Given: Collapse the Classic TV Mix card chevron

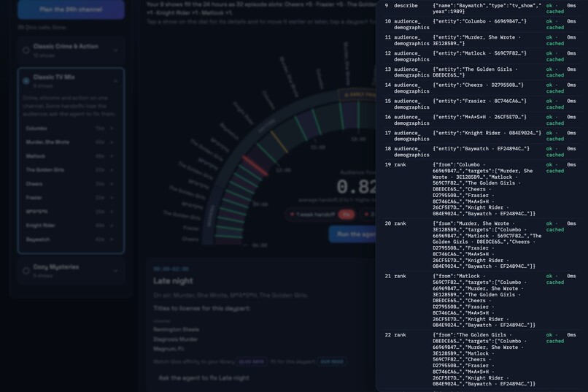Looking at the screenshot, I should click(x=115, y=81).
